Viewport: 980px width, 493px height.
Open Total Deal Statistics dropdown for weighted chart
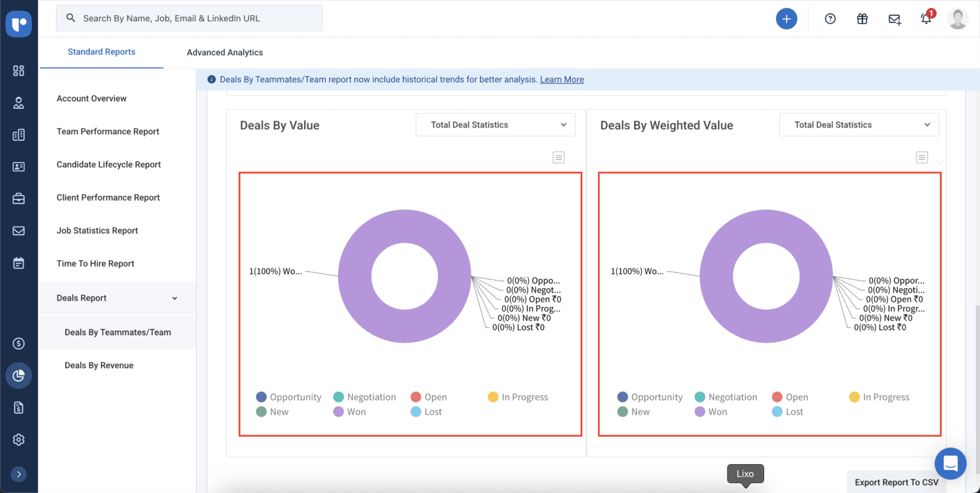858,124
